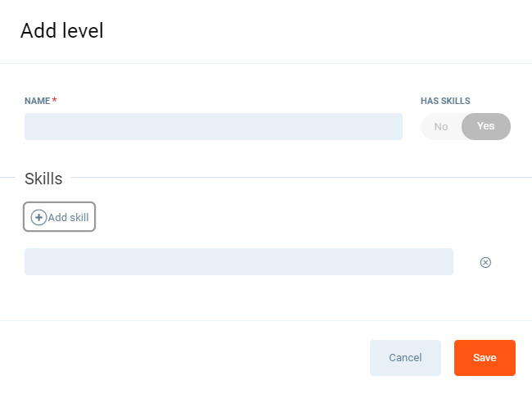
Task: Click the plus icon in Add skill
Action: (x=38, y=217)
